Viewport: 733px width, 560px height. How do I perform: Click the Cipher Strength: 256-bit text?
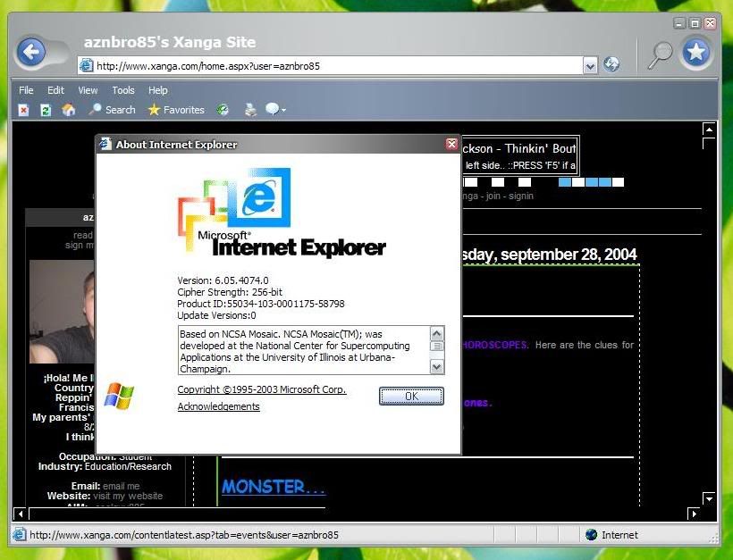pyautogui.click(x=230, y=292)
